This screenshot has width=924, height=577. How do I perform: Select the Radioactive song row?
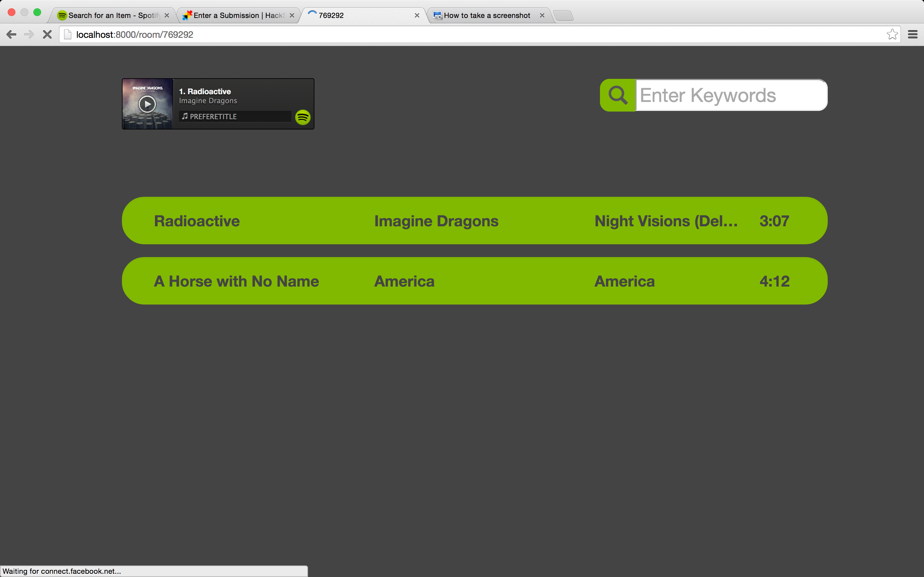coord(474,221)
